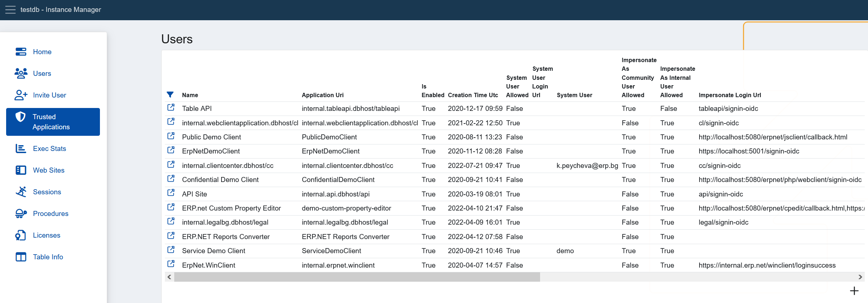Screen dimensions: 868x303
Task: Click the scroll right arrow
Action: (860, 277)
